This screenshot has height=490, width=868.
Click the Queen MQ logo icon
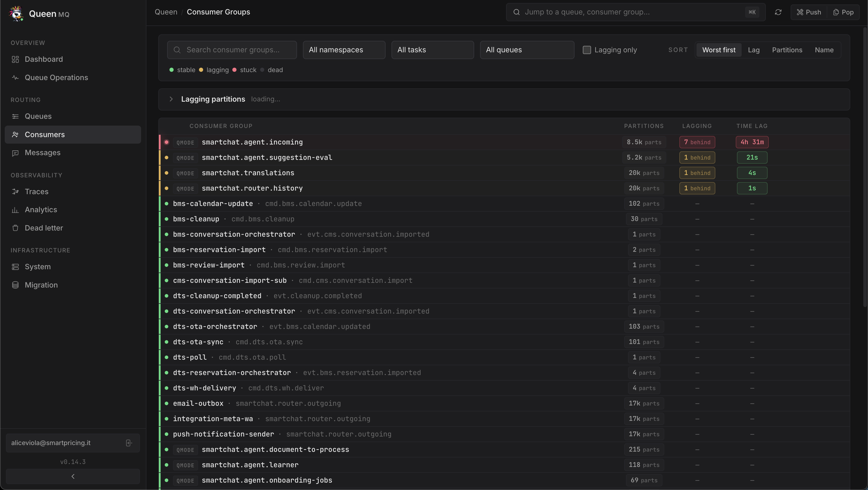[x=16, y=14]
